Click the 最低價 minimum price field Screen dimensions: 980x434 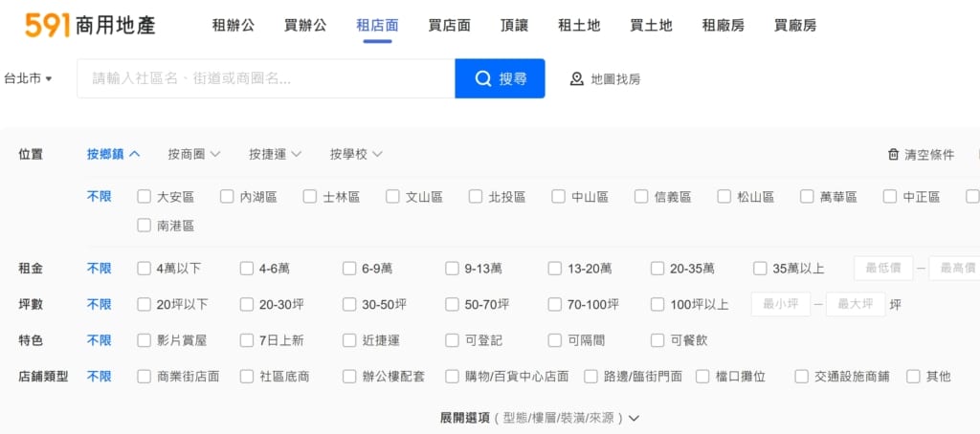pos(883,269)
